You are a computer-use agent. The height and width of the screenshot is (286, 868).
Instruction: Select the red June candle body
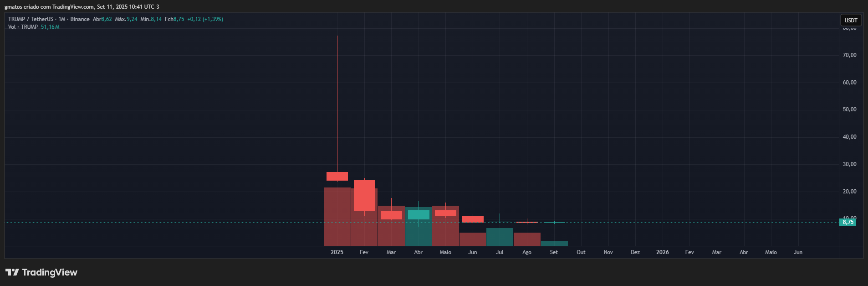pos(473,219)
